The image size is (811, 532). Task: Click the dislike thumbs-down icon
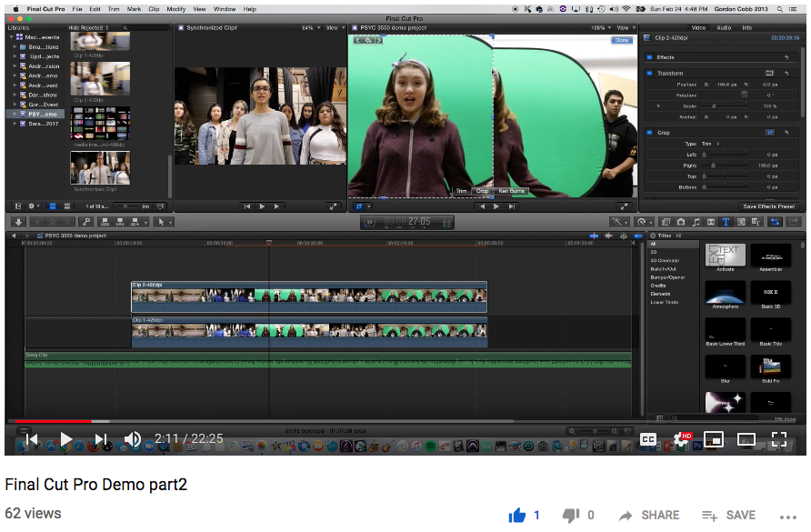[571, 516]
